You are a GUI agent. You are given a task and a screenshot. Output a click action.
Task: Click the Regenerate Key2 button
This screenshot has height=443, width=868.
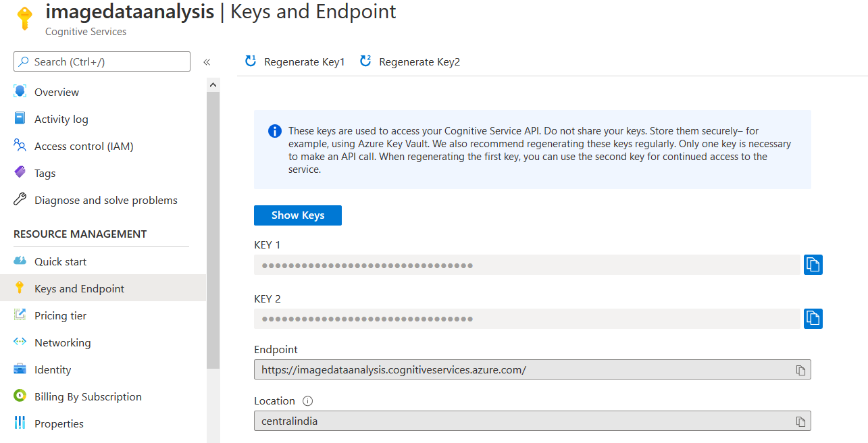410,62
